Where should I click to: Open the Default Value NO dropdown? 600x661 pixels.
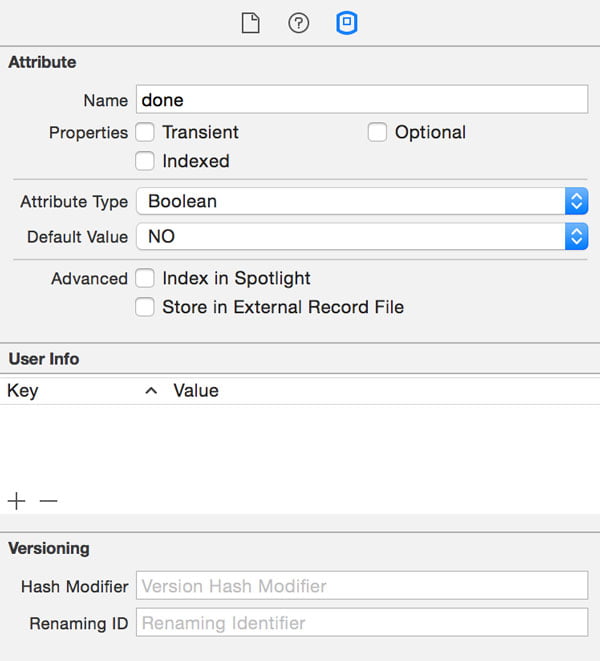click(x=362, y=236)
